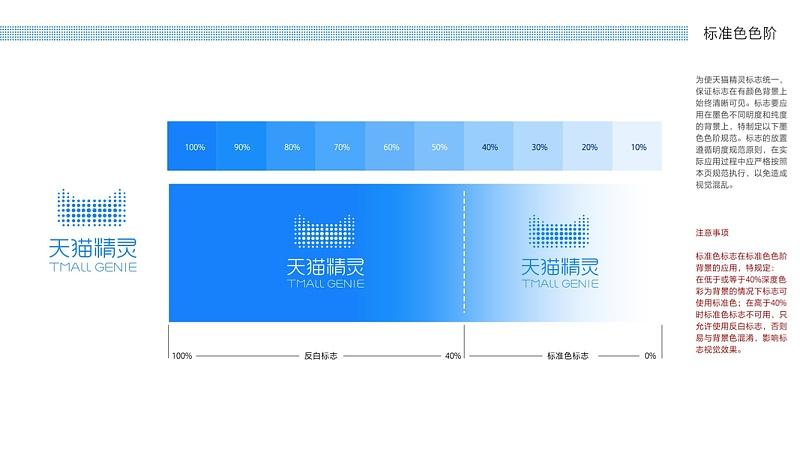Click the red 注意事项 heading
Viewport: 800px width, 449px height.
pos(712,233)
